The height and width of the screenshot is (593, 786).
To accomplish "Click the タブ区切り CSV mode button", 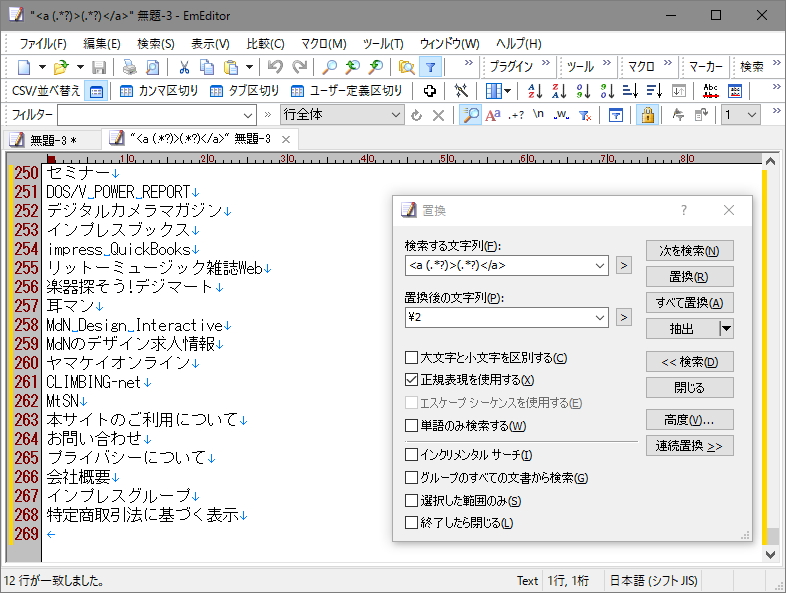I will [x=245, y=91].
